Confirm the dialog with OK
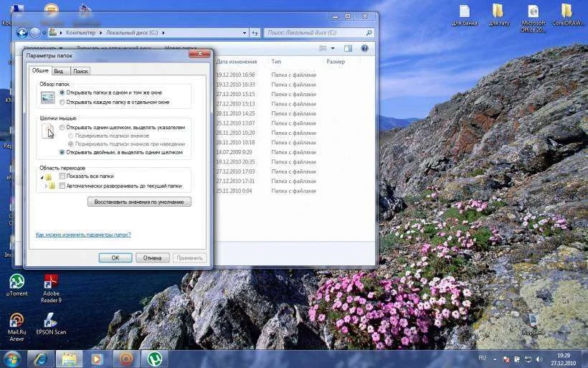Image resolution: width=588 pixels, height=368 pixels. [115, 258]
